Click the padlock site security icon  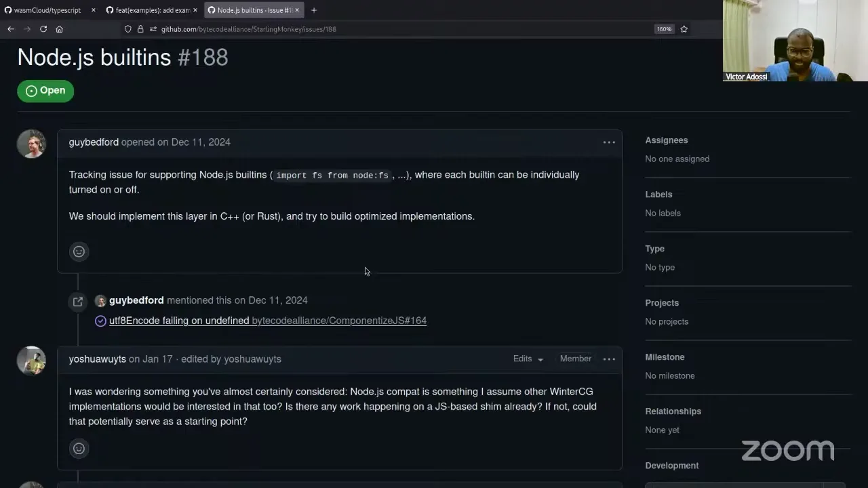140,29
